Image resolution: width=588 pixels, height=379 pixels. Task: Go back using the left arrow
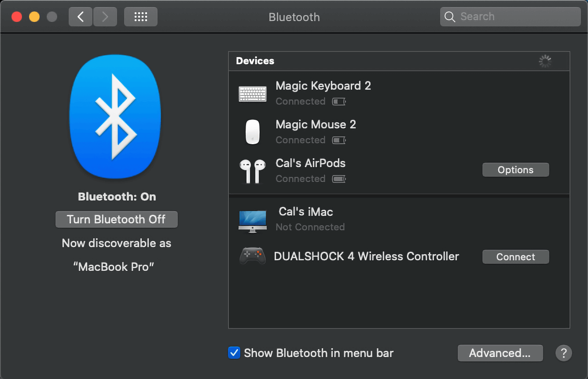pos(81,17)
